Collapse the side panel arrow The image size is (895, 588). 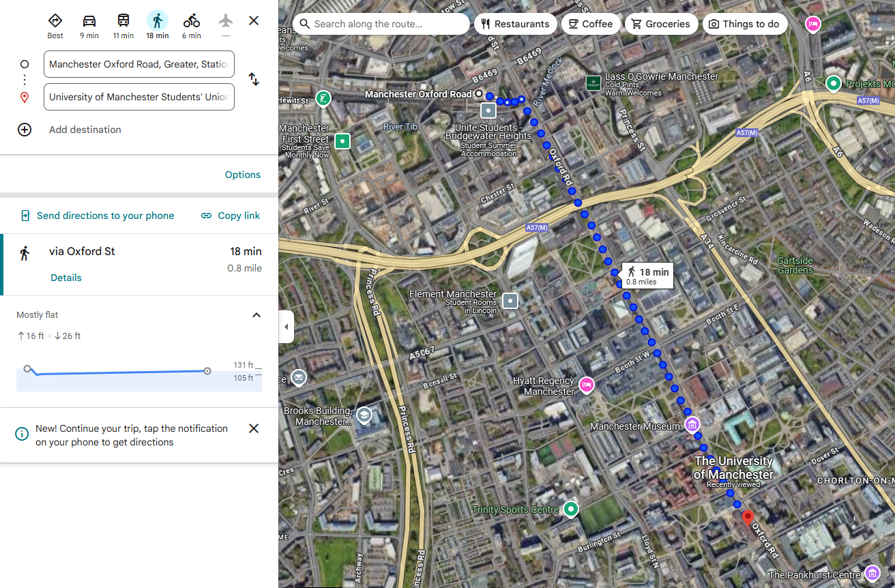(x=287, y=327)
